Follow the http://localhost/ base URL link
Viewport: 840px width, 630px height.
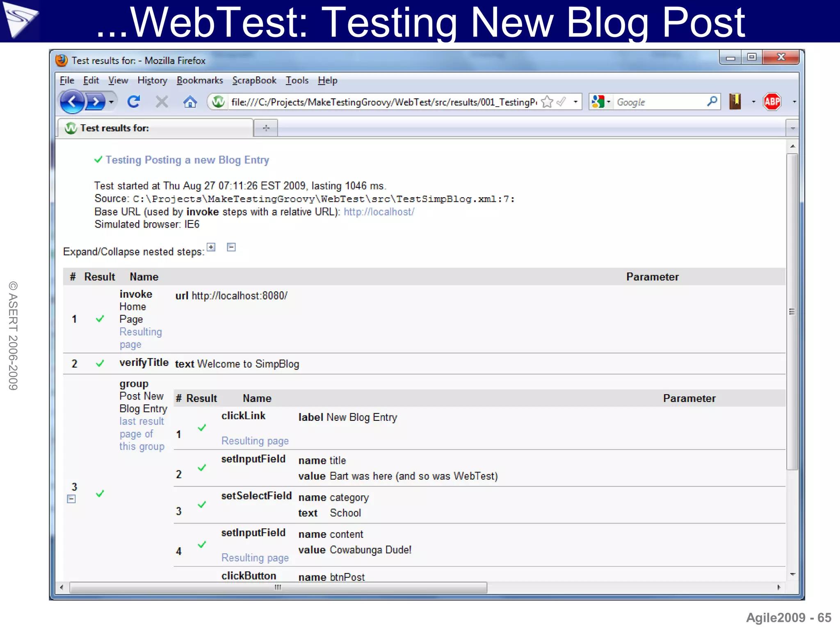click(379, 212)
